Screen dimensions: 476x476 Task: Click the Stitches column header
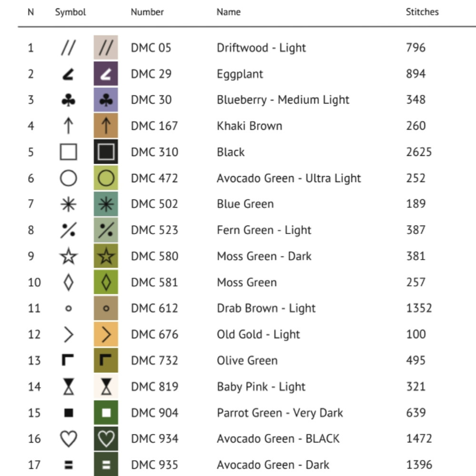[422, 12]
